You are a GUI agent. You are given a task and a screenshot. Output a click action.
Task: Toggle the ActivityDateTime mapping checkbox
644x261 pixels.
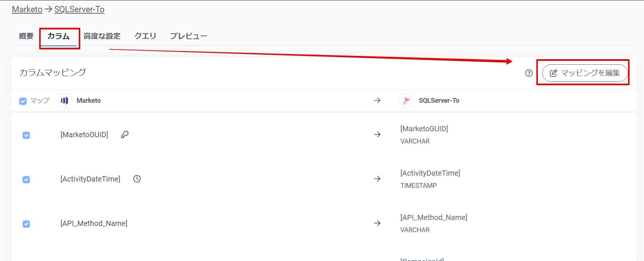[26, 180]
